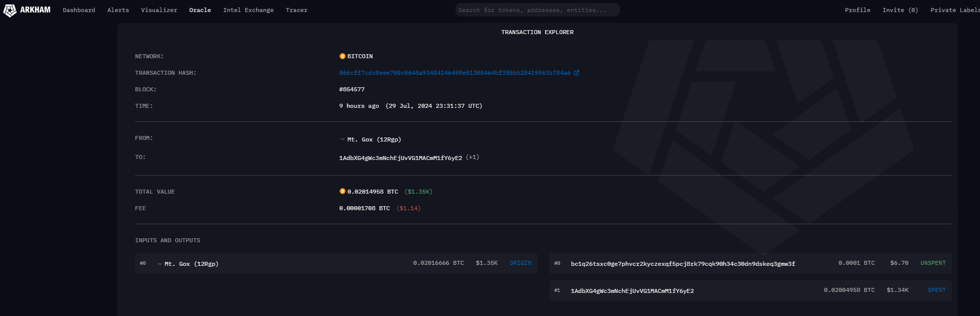Open Intel Exchange from navigation
Viewport: 980px width, 316px height.
(x=248, y=10)
